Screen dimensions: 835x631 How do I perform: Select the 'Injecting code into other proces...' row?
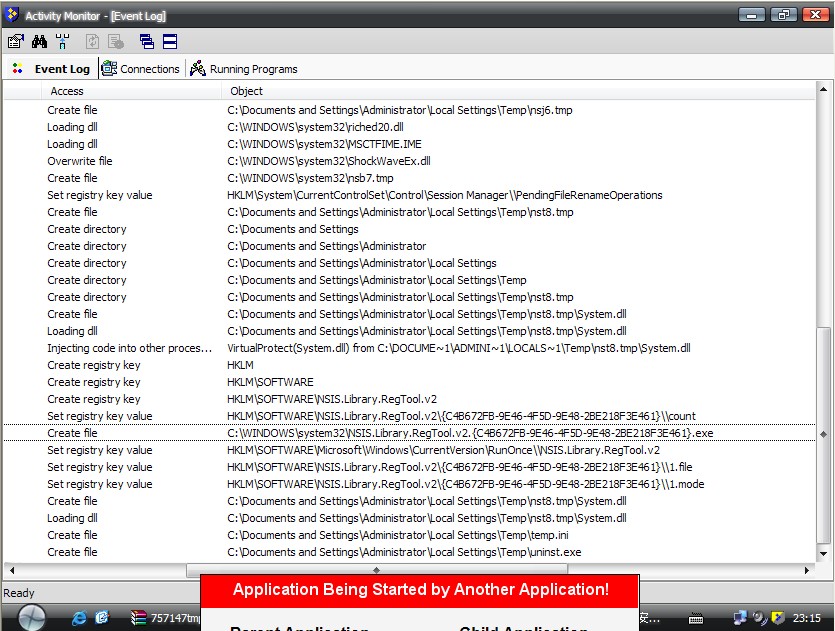tap(409, 348)
